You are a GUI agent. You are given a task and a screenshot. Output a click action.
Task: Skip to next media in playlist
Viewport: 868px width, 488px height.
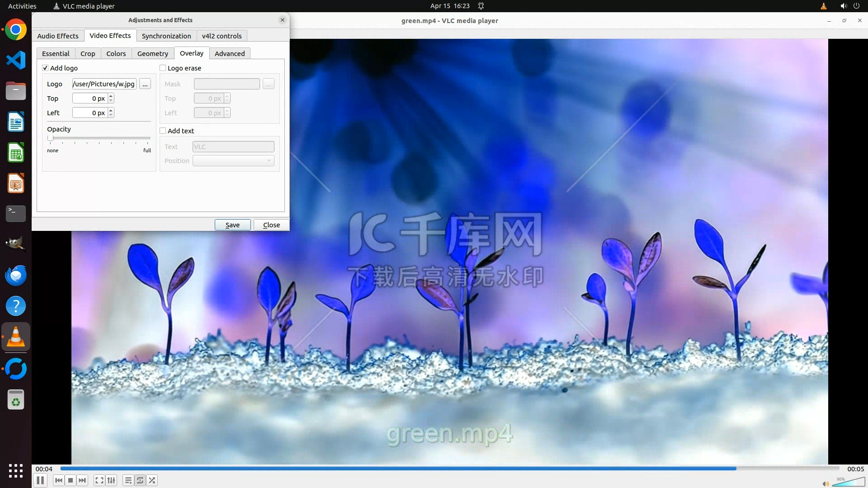coord(82,480)
